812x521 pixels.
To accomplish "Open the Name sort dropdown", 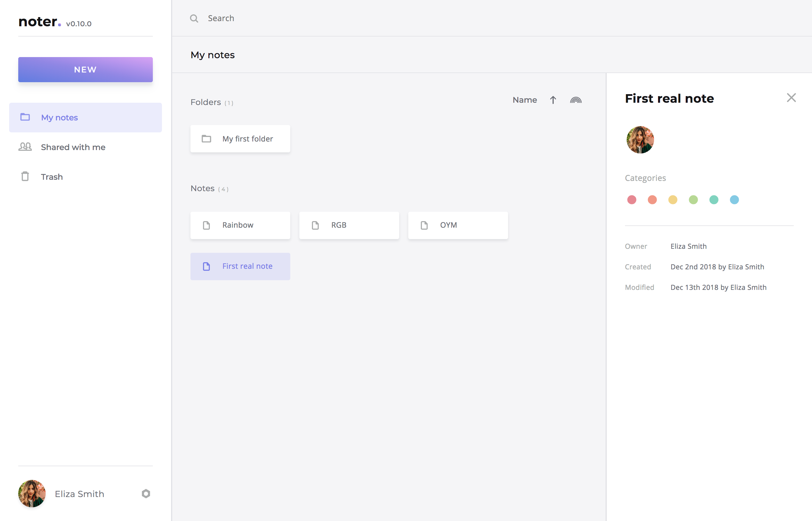I will [524, 100].
